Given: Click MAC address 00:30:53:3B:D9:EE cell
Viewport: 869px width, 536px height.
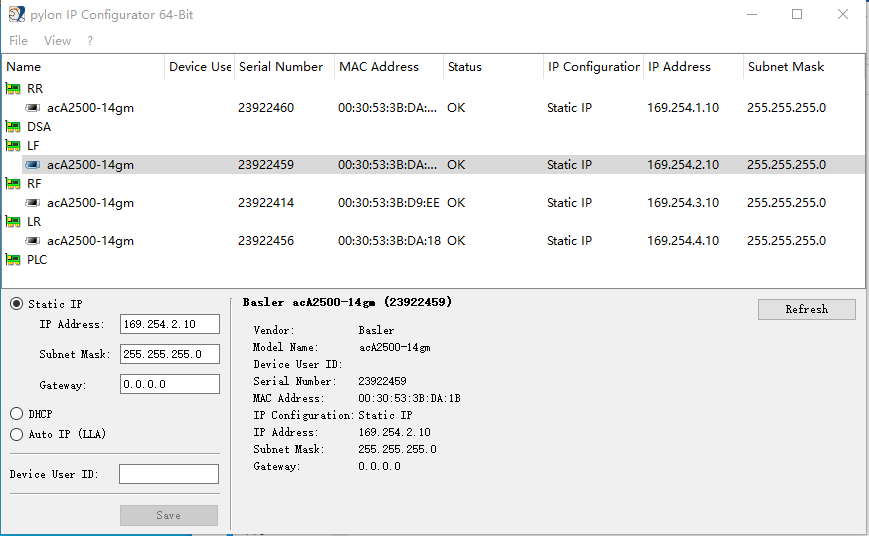Looking at the screenshot, I should point(389,203).
